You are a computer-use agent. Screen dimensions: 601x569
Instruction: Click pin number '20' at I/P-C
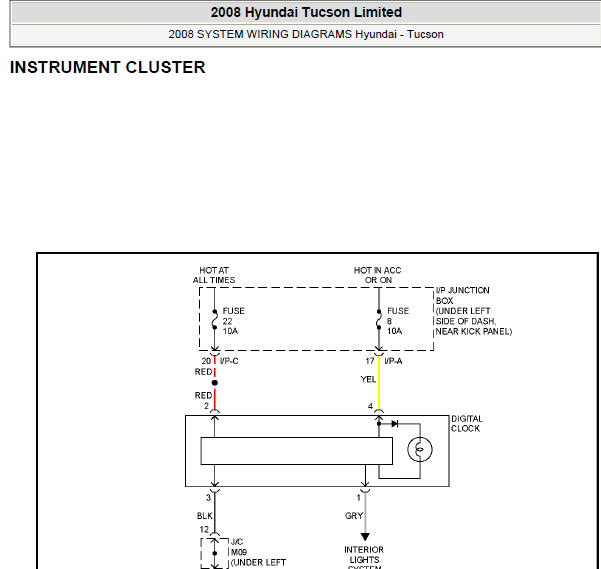tap(206, 361)
